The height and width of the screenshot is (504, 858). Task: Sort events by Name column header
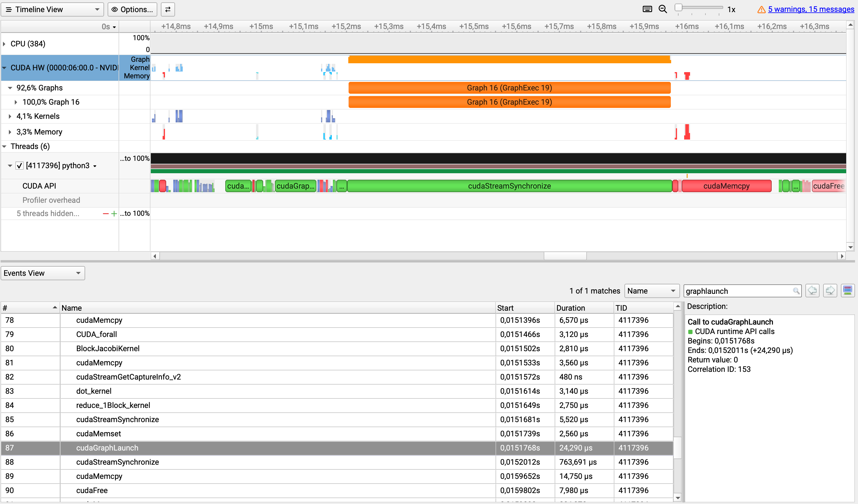point(278,308)
